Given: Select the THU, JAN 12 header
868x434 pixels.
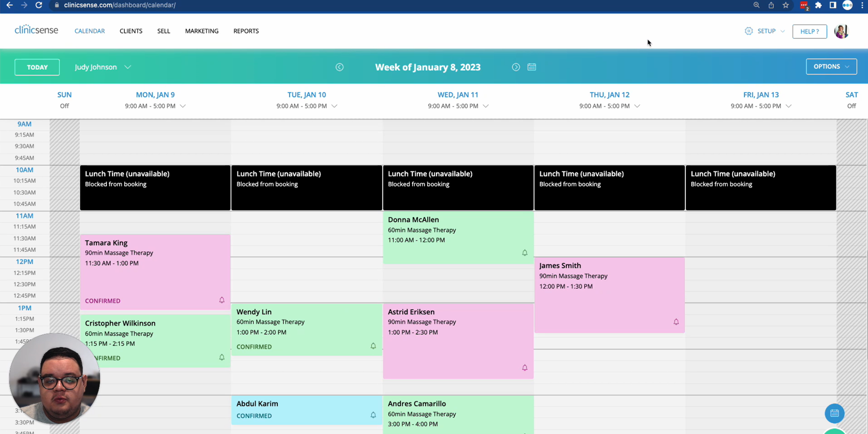Looking at the screenshot, I should (609, 95).
